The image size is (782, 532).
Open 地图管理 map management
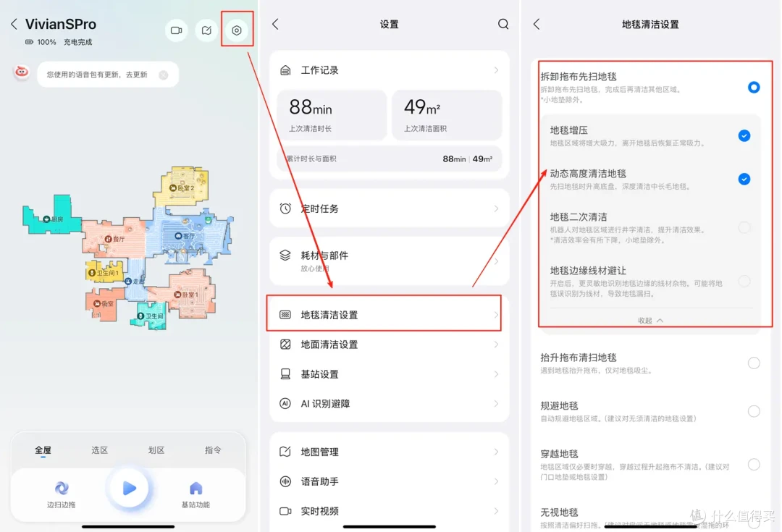(389, 452)
